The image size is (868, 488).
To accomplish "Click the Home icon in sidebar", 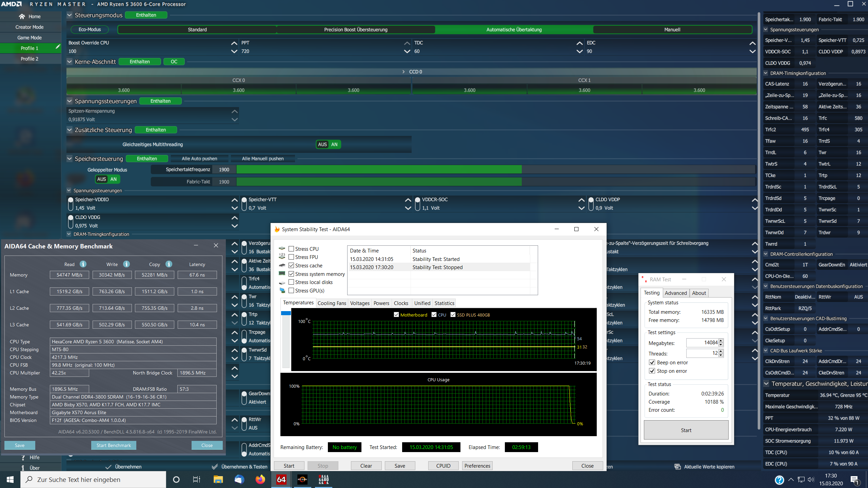I will pos(22,16).
